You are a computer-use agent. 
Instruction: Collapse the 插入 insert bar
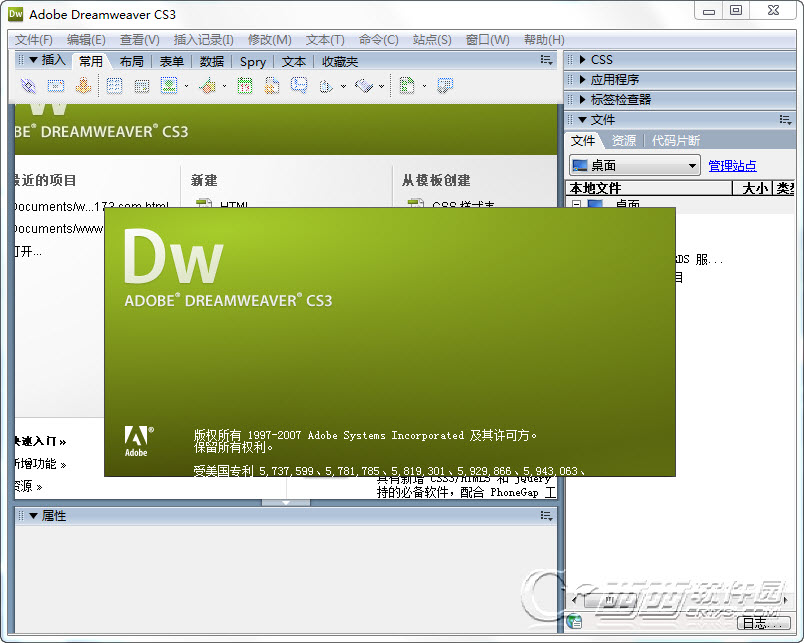[x=33, y=60]
